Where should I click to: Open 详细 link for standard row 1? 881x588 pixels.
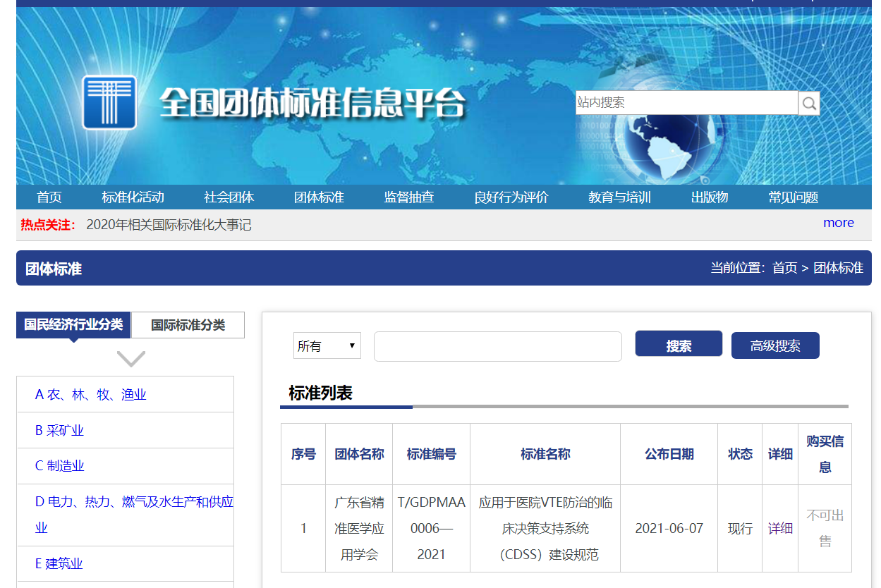click(x=780, y=528)
